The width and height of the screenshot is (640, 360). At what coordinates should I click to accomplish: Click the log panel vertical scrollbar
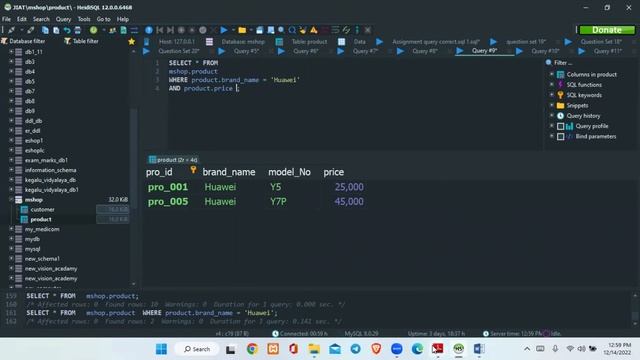[635, 309]
